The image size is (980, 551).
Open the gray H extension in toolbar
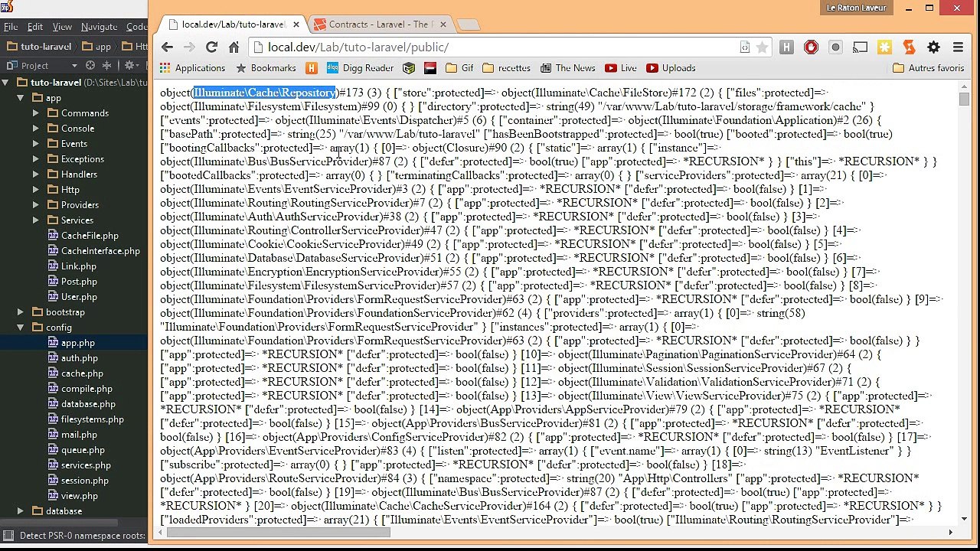click(786, 47)
